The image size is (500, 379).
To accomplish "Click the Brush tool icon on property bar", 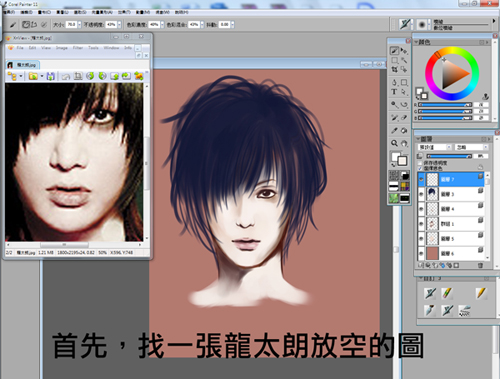I will tap(13, 25).
